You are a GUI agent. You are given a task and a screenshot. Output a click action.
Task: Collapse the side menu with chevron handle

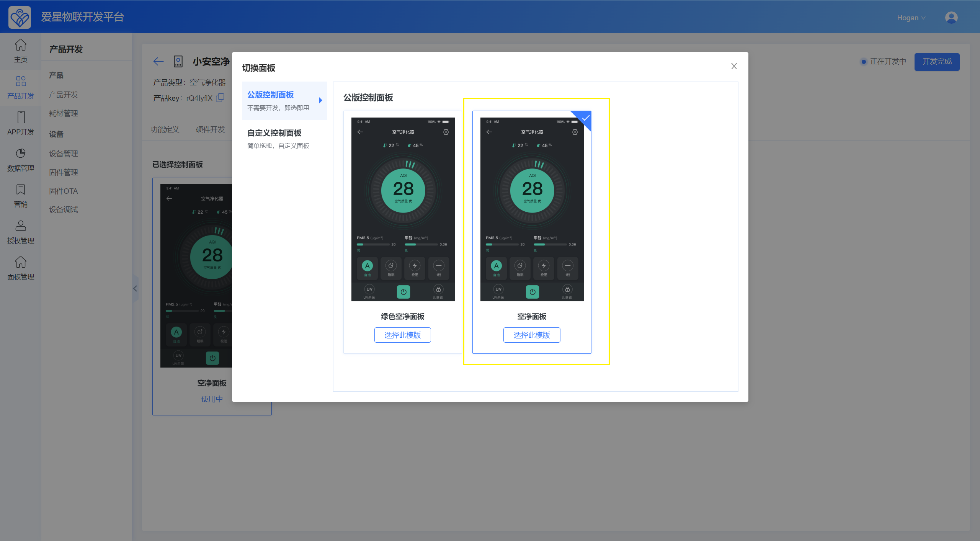pyautogui.click(x=135, y=288)
